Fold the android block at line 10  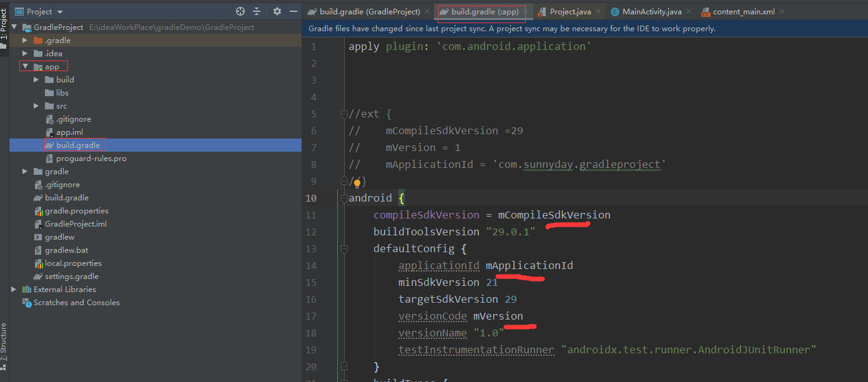[343, 198]
